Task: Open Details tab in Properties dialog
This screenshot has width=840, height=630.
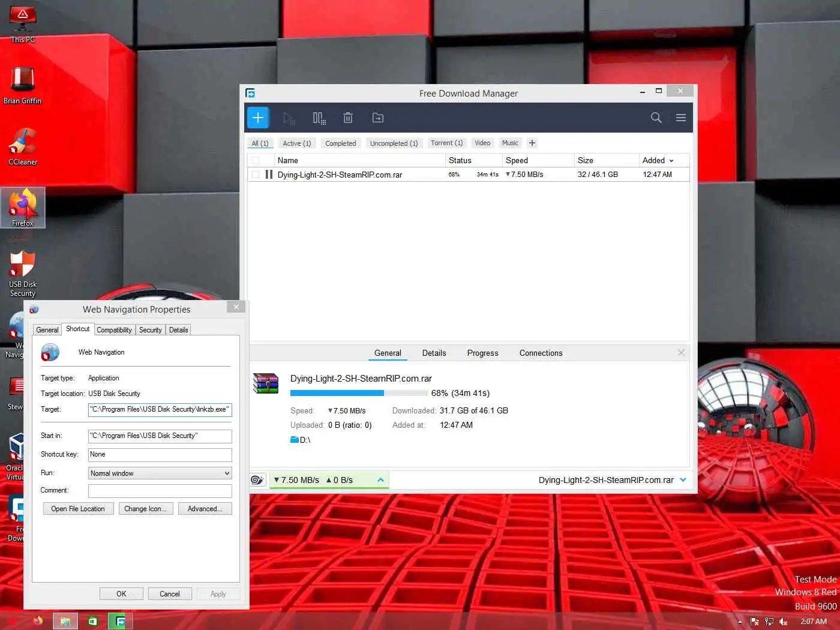Action: click(x=179, y=330)
